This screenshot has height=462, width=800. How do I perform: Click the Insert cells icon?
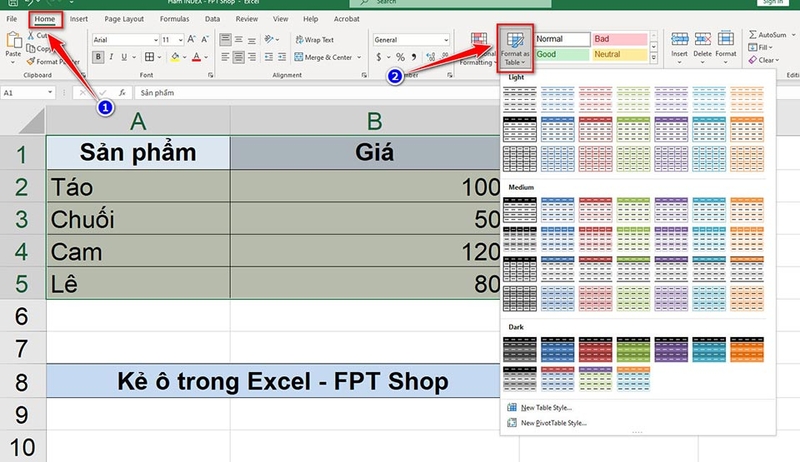[679, 39]
